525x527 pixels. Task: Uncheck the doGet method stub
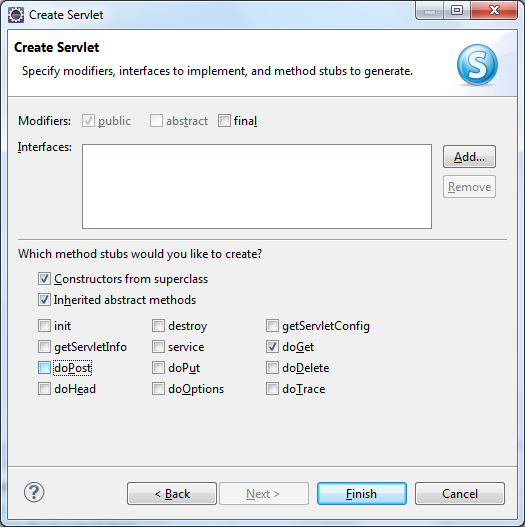pyautogui.click(x=272, y=347)
